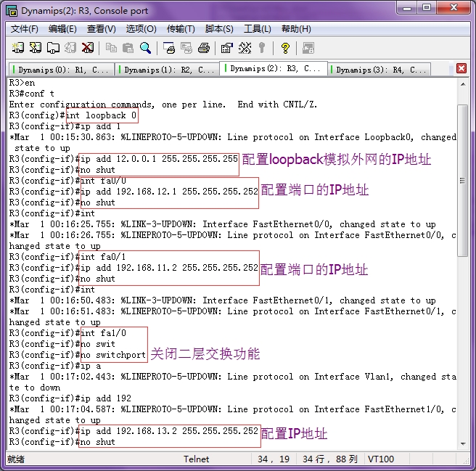Click the 'int loopback 0' command text
The image size is (476, 471).
click(101, 115)
